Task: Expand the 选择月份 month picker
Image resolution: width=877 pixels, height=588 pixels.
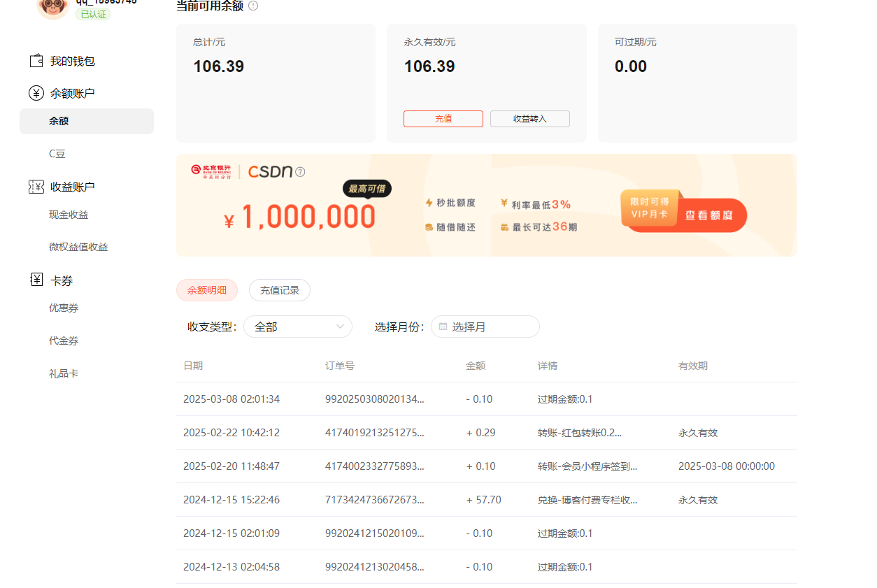Action: (x=485, y=327)
